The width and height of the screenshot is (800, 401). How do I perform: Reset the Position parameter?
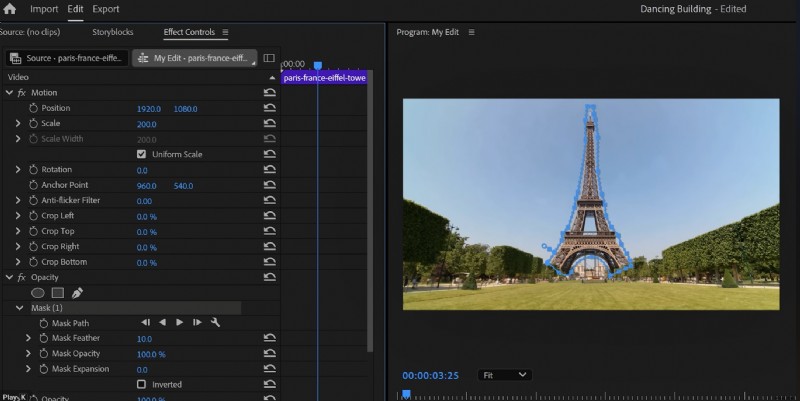pos(269,108)
